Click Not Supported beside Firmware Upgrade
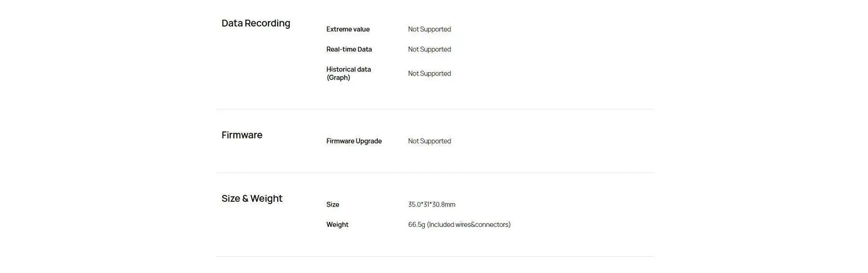The width and height of the screenshot is (868, 273). click(x=429, y=141)
